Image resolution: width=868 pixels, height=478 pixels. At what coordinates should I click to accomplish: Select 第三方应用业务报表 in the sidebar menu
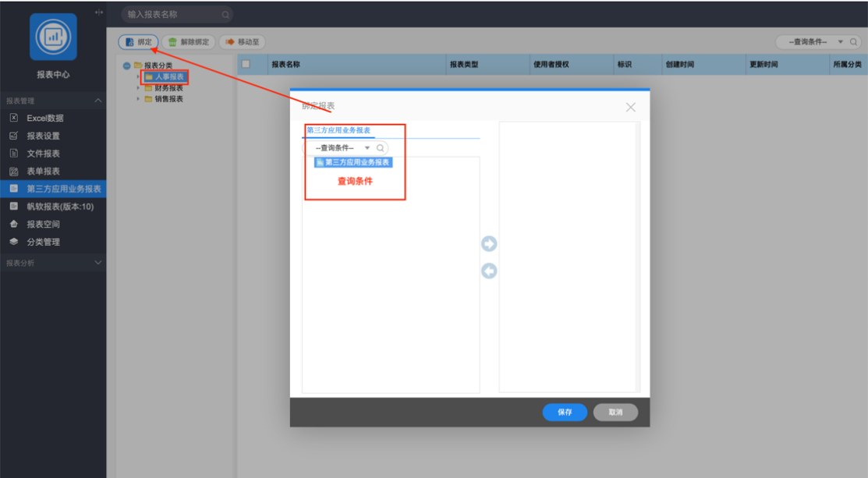coord(63,189)
